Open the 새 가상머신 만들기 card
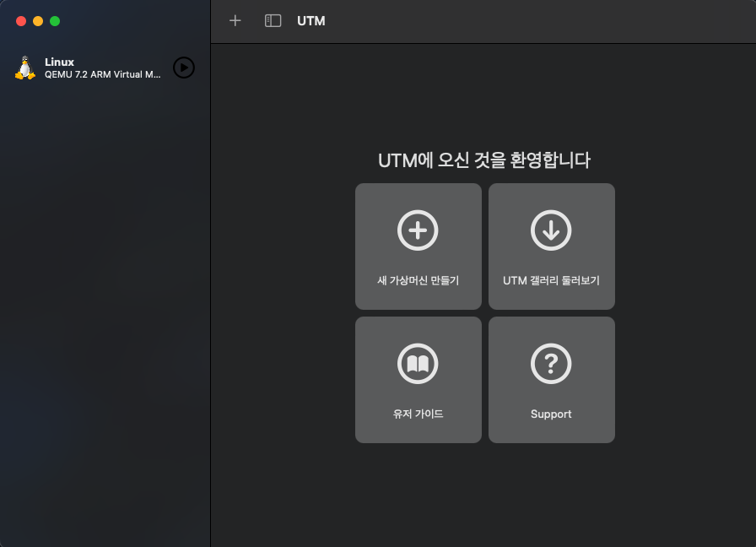 coord(418,246)
